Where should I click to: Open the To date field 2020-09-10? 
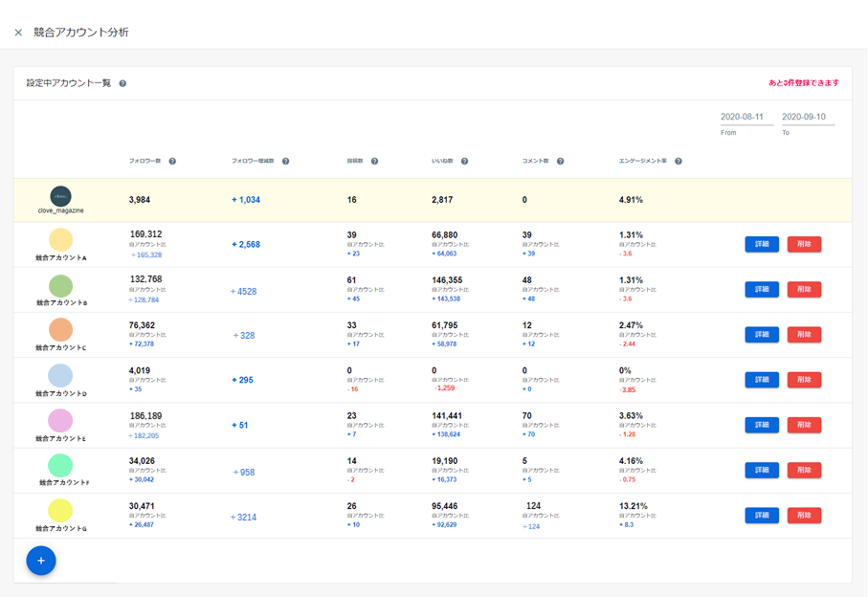click(x=808, y=118)
